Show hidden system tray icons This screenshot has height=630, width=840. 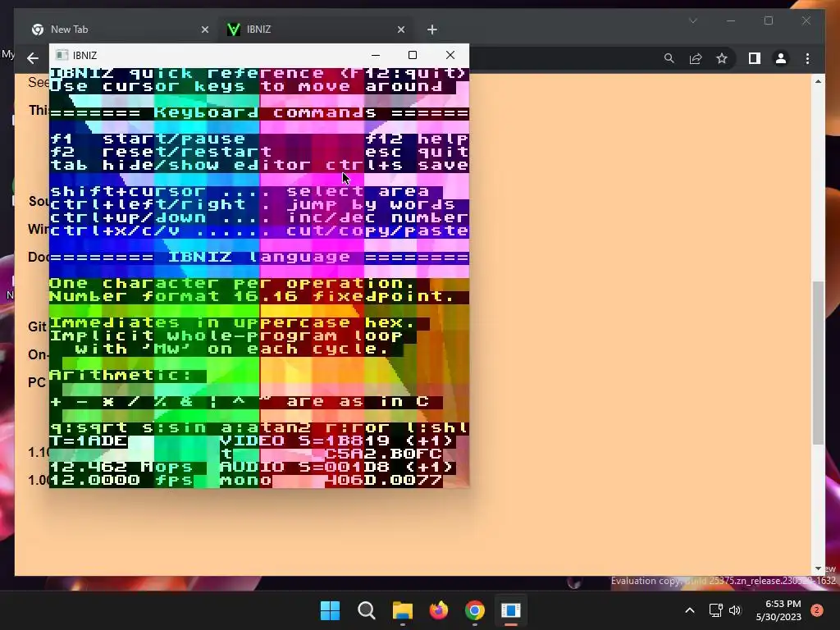coord(690,610)
